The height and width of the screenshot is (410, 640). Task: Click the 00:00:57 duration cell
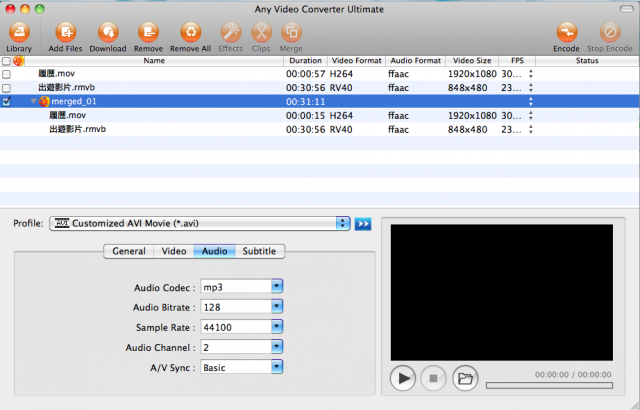[305, 74]
